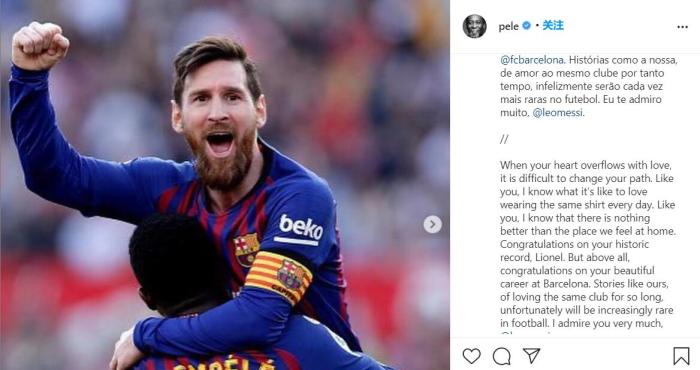Screen dimensions: 700x370
Task: Click the Barcelona crest on the jersey
Action: [x=246, y=249]
